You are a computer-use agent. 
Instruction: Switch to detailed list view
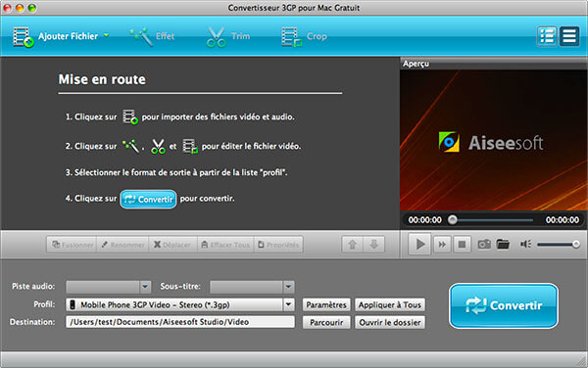(x=547, y=36)
